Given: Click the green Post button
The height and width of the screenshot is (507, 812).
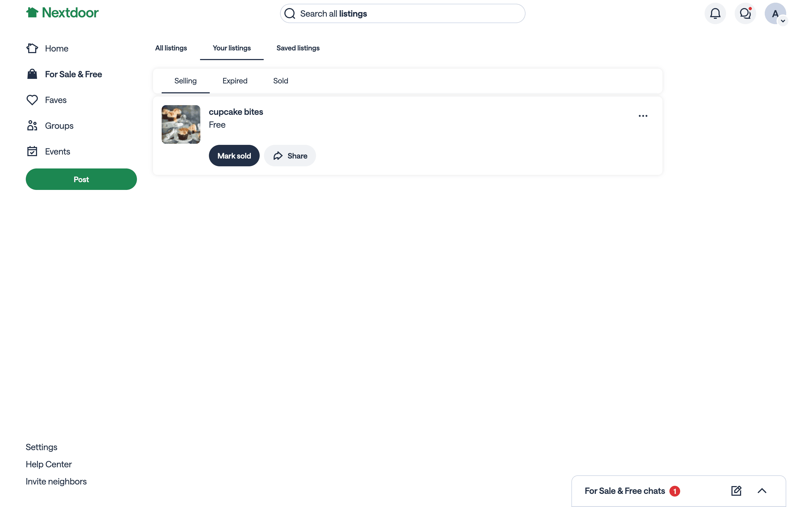Looking at the screenshot, I should pos(81,179).
